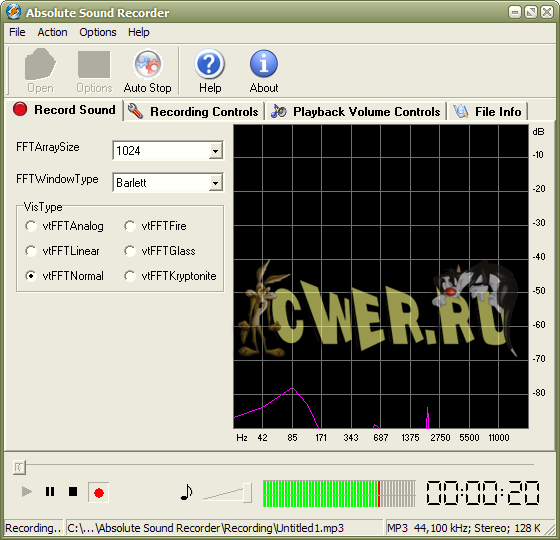Open the Help toolbar icon
Image resolution: width=560 pixels, height=540 pixels.
click(210, 64)
